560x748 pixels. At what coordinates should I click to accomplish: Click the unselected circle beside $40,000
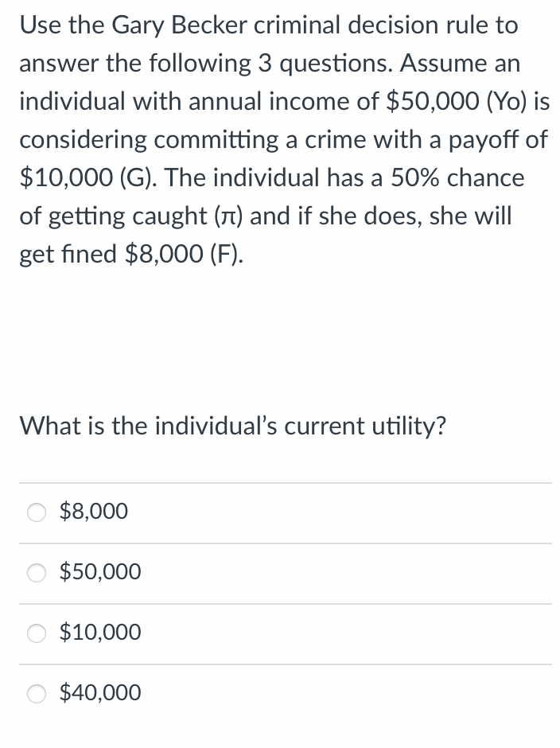tap(36, 693)
